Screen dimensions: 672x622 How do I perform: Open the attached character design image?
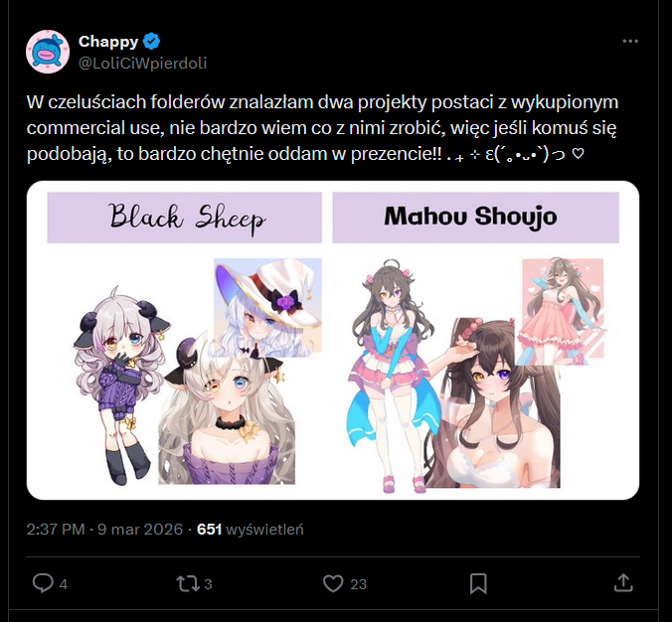(x=333, y=340)
